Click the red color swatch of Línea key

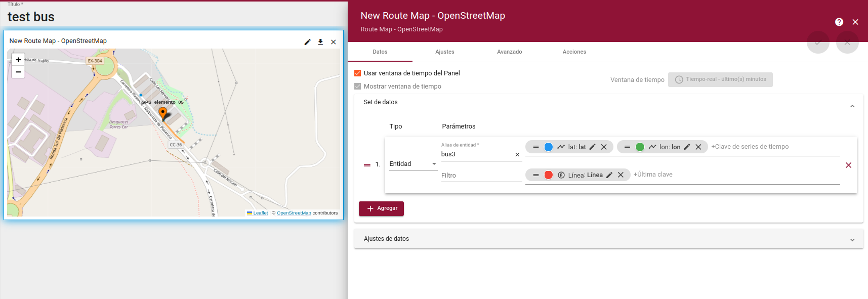(x=548, y=175)
